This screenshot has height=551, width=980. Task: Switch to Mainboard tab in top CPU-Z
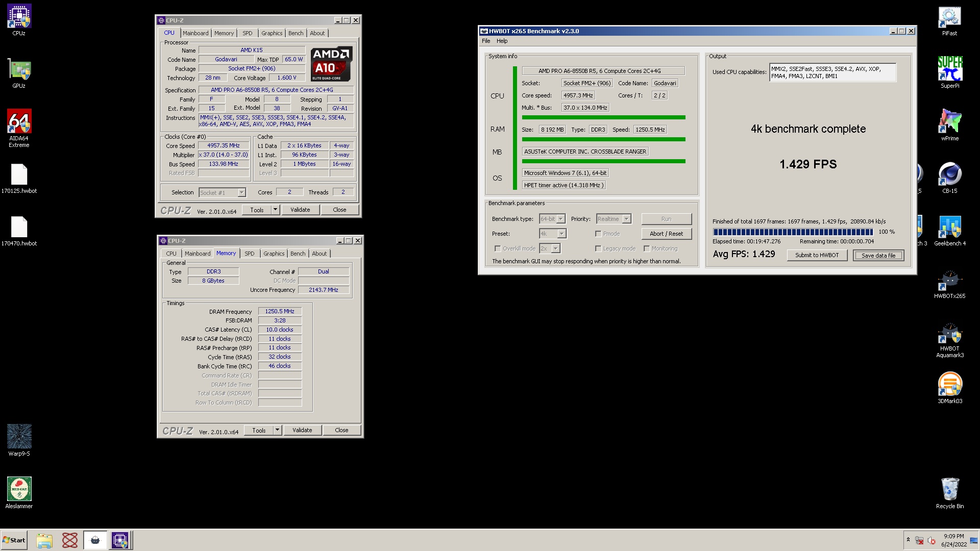(x=195, y=33)
